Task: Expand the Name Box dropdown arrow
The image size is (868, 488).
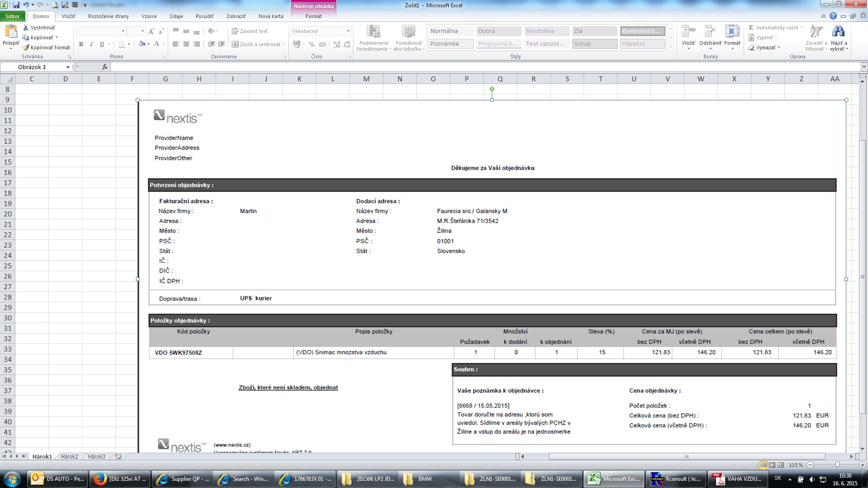Action: (x=68, y=67)
